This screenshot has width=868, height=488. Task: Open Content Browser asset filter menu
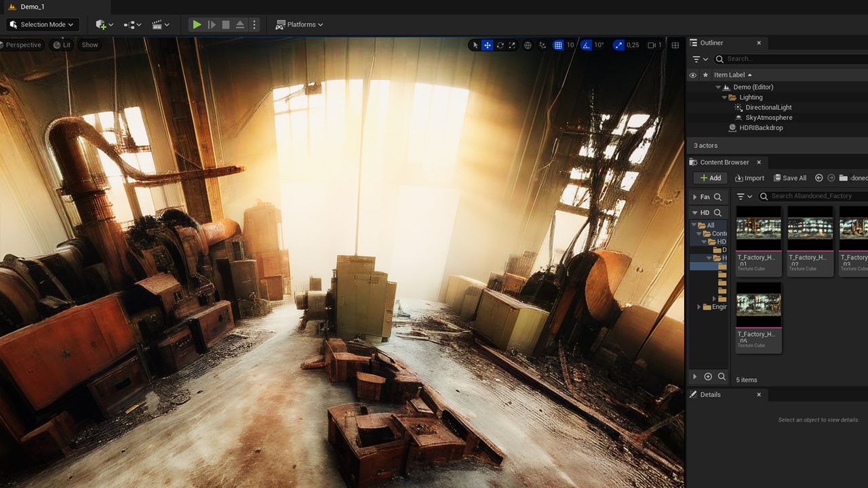[745, 197]
